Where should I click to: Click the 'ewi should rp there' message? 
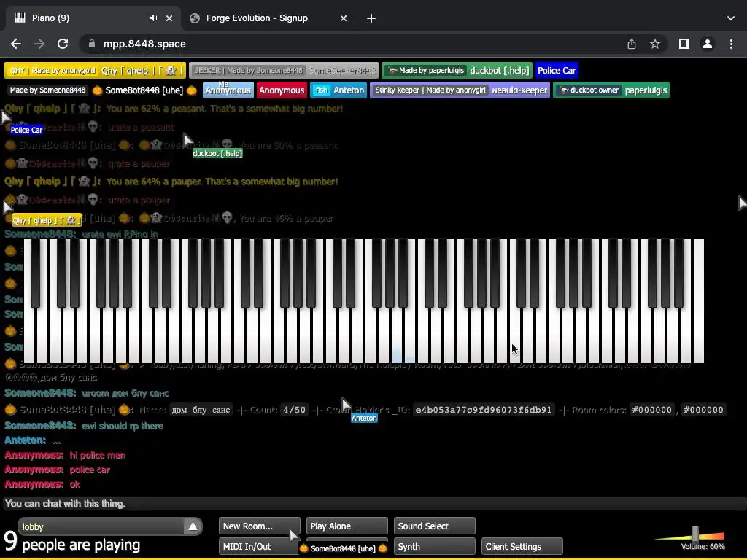click(123, 426)
